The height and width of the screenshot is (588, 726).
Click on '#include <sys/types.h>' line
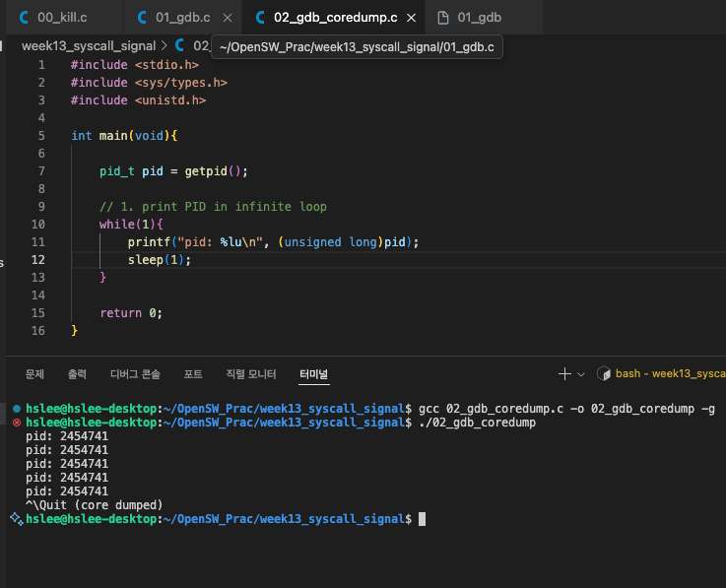point(149,83)
